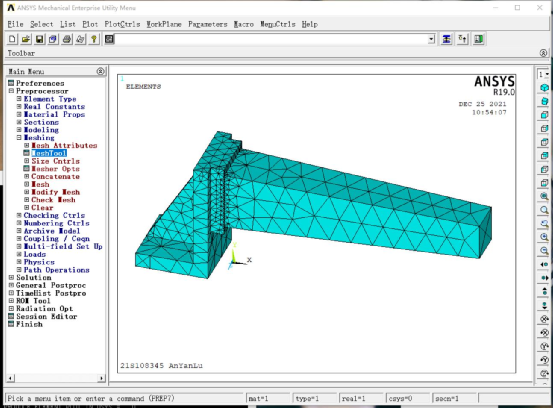
Task: Expand the Real Constants node
Action: [19, 106]
